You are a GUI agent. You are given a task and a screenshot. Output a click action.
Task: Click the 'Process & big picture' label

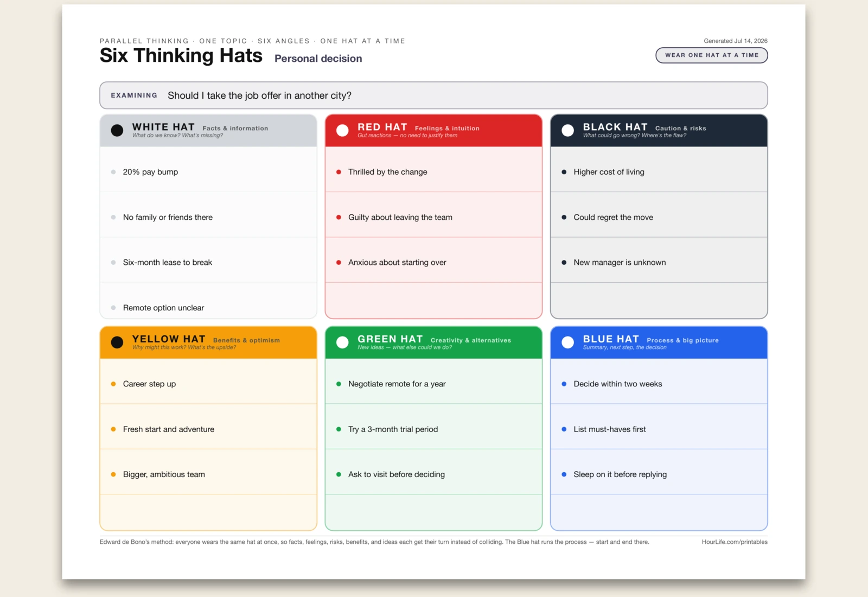click(x=683, y=341)
